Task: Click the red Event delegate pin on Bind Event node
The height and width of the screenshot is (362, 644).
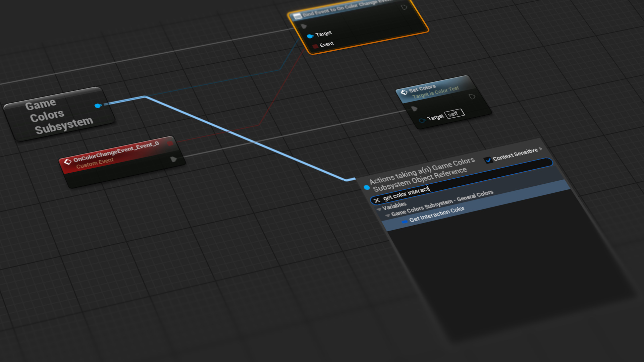Action: [x=315, y=45]
